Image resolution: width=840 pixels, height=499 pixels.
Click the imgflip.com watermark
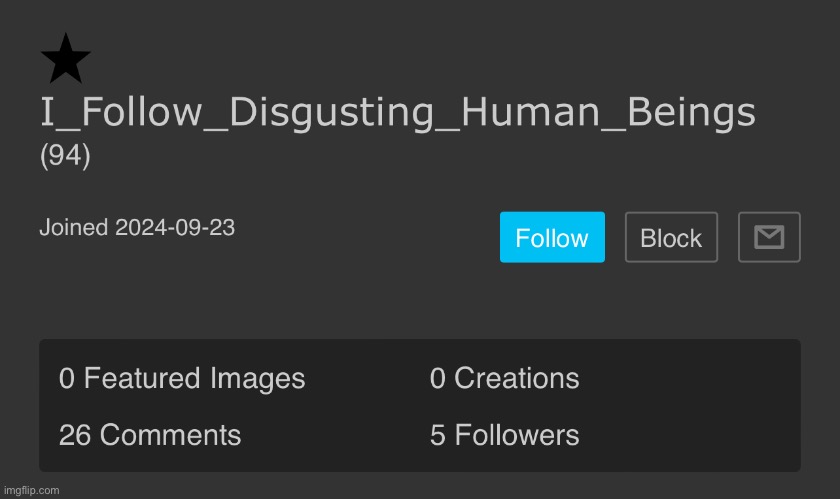[x=32, y=490]
